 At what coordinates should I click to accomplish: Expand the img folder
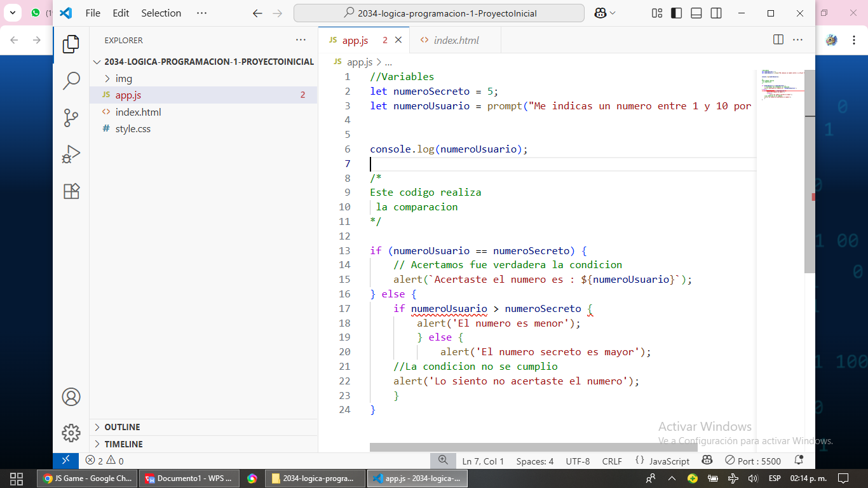point(203,79)
